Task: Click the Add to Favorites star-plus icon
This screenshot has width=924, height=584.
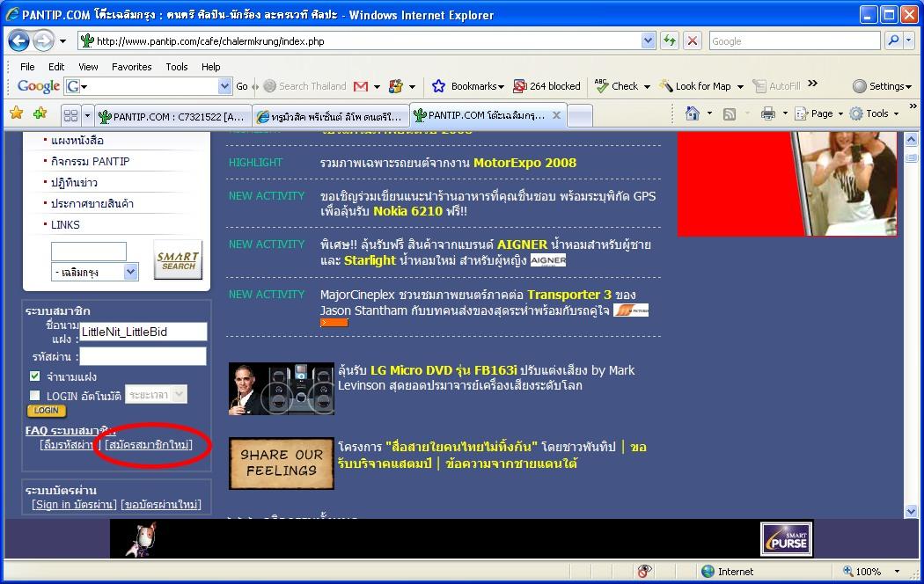Action: (40, 113)
